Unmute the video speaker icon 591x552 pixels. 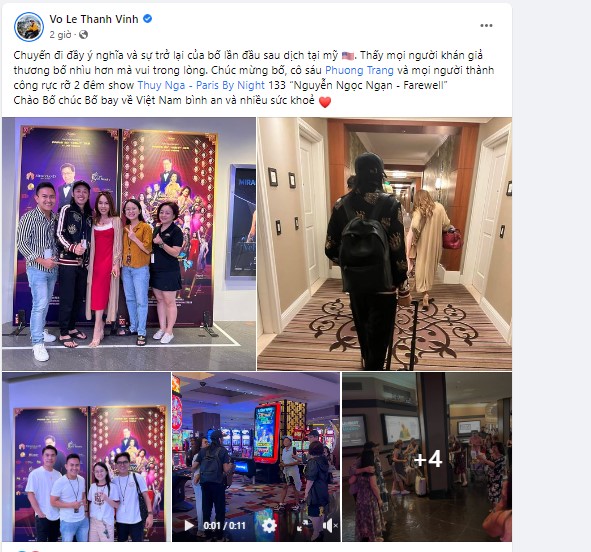[x=330, y=526]
